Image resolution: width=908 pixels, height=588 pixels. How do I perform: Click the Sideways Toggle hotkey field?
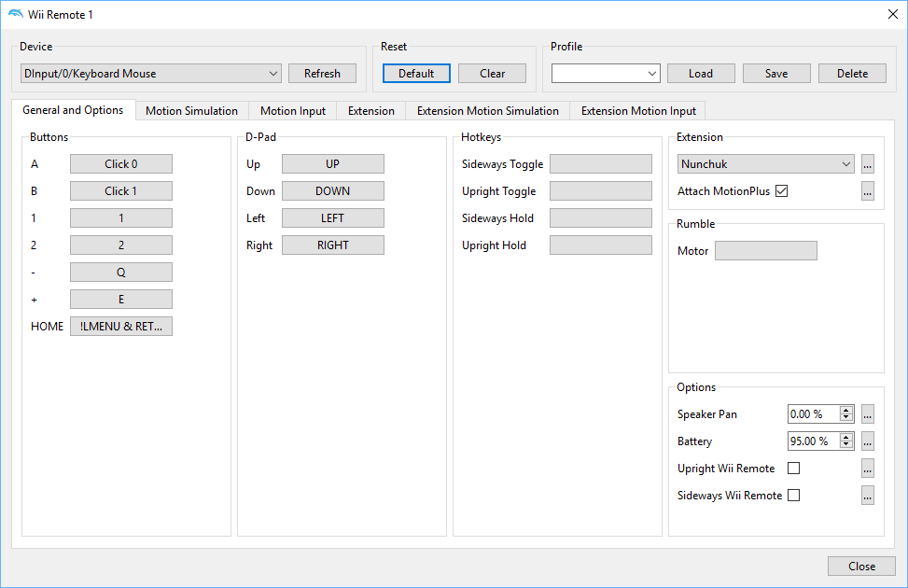click(600, 163)
